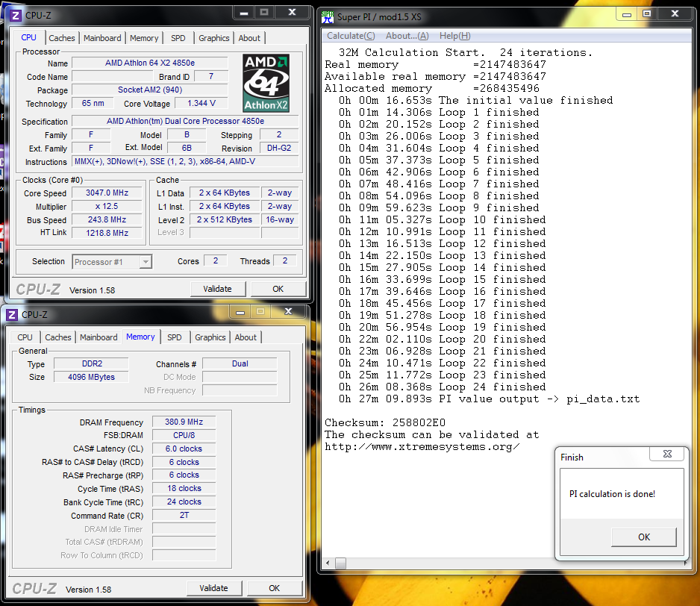Maximize the Super PI window
Screen dimensions: 700x606
tap(646, 14)
